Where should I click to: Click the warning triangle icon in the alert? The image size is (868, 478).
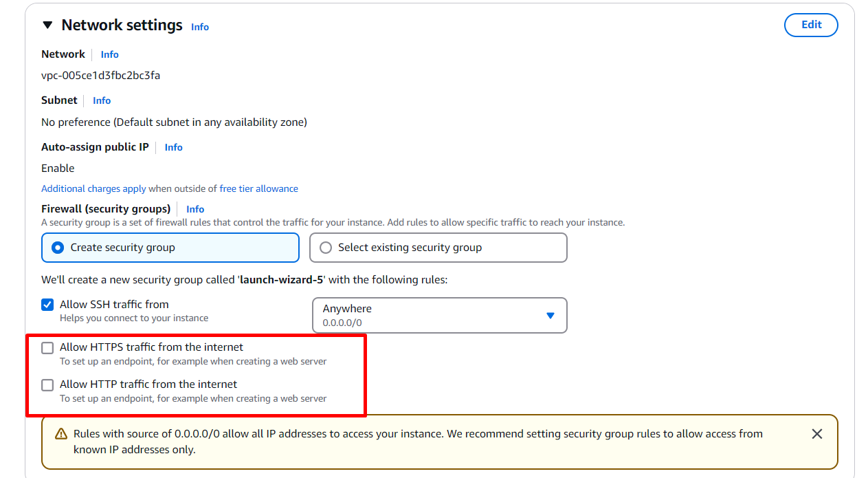[x=61, y=434]
